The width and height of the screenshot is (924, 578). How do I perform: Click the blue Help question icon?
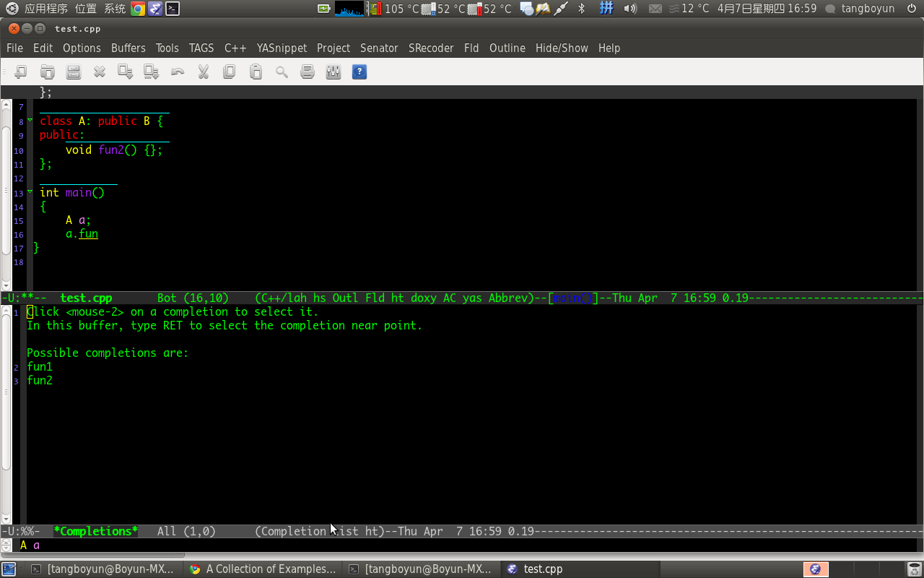[359, 72]
